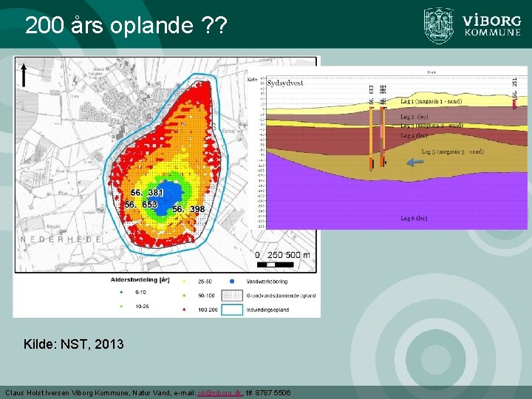Click the 'Aldersfordeling [år]' legend heading
The width and height of the screenshot is (532, 399).
click(140, 280)
